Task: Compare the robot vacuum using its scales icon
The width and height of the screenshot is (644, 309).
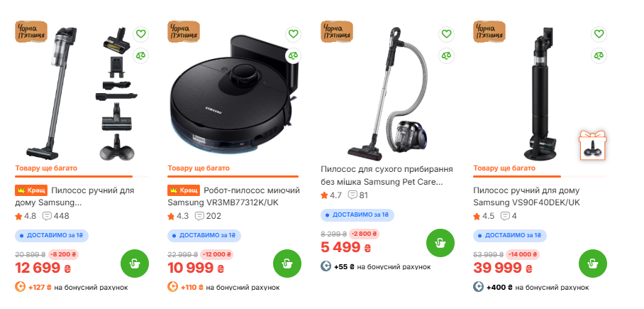Action: (293, 55)
